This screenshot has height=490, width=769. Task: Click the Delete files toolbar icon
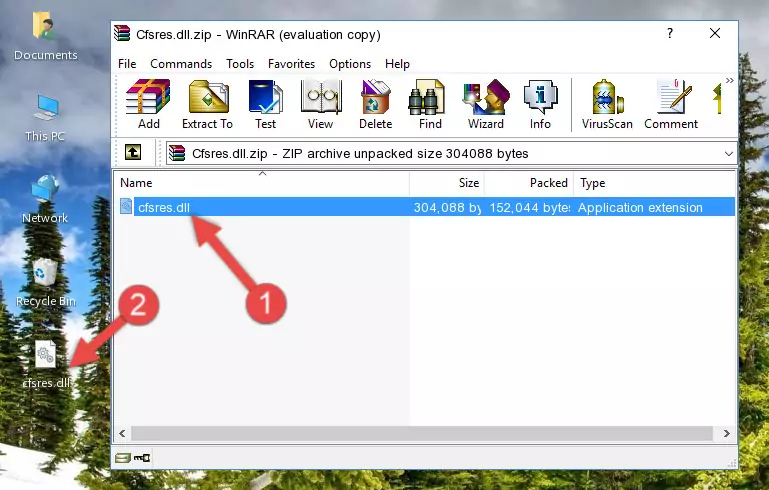point(376,104)
